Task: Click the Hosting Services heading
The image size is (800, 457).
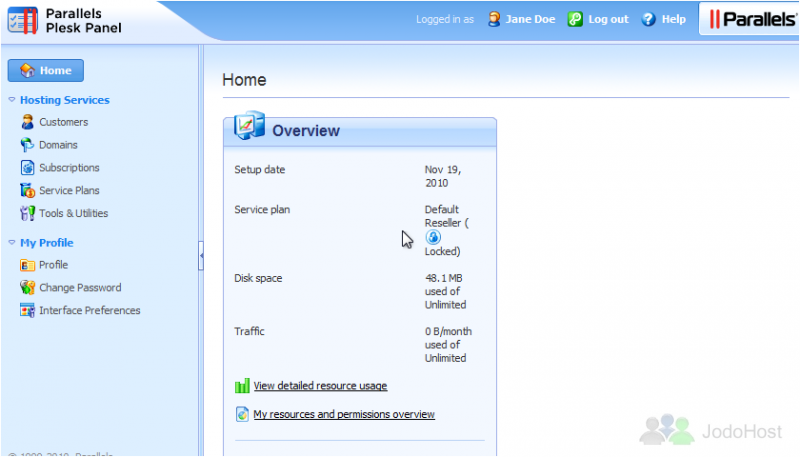Action: point(65,100)
